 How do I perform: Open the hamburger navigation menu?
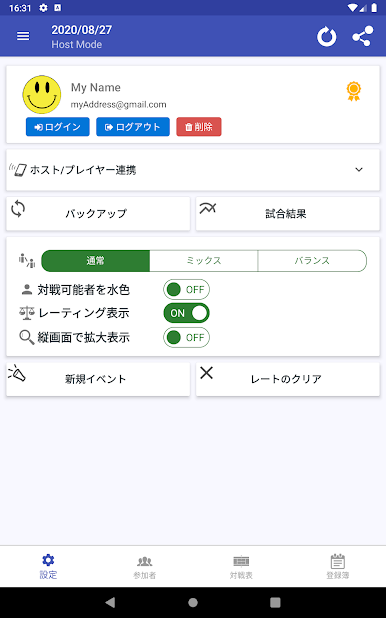pyautogui.click(x=23, y=36)
